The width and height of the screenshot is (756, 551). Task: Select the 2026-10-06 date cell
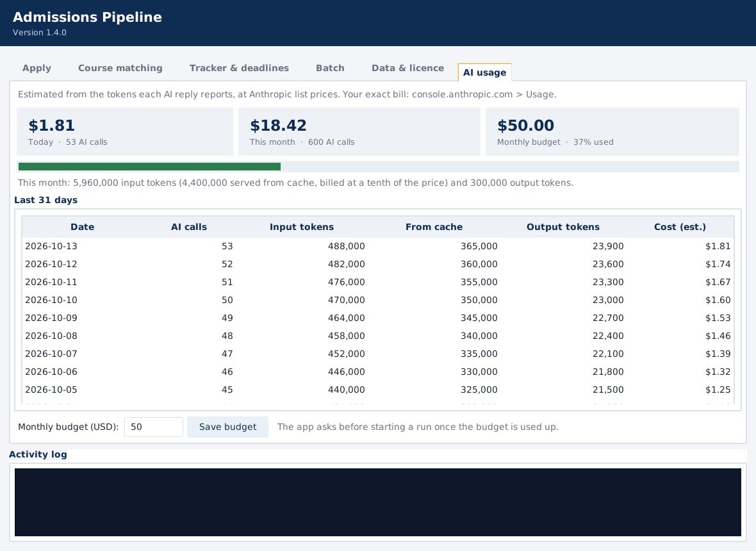[x=51, y=372]
